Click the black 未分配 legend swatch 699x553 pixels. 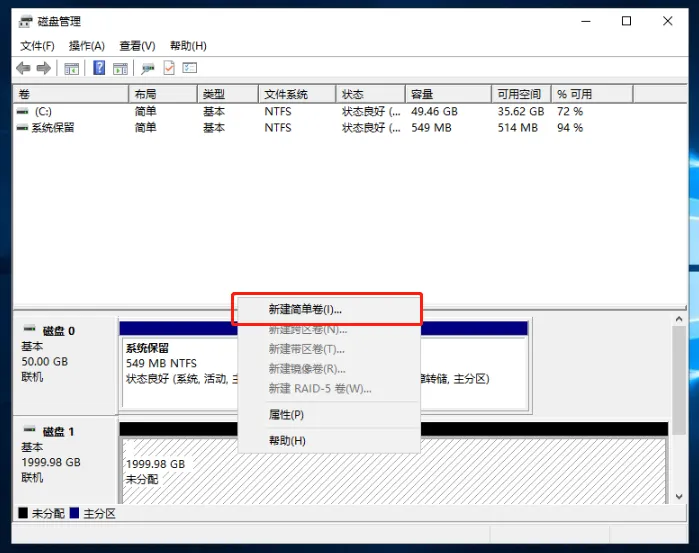23,513
